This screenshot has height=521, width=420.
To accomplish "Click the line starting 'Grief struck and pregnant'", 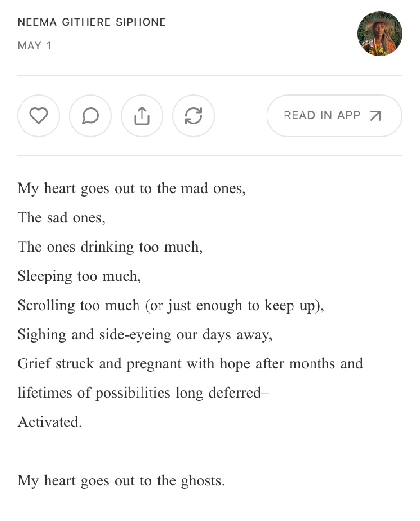I will [x=190, y=364].
